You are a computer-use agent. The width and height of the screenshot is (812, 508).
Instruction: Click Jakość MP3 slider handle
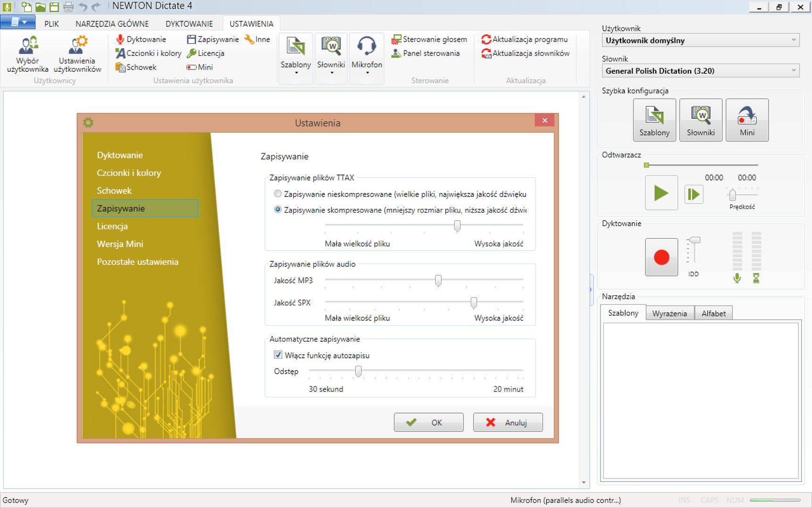(x=438, y=281)
